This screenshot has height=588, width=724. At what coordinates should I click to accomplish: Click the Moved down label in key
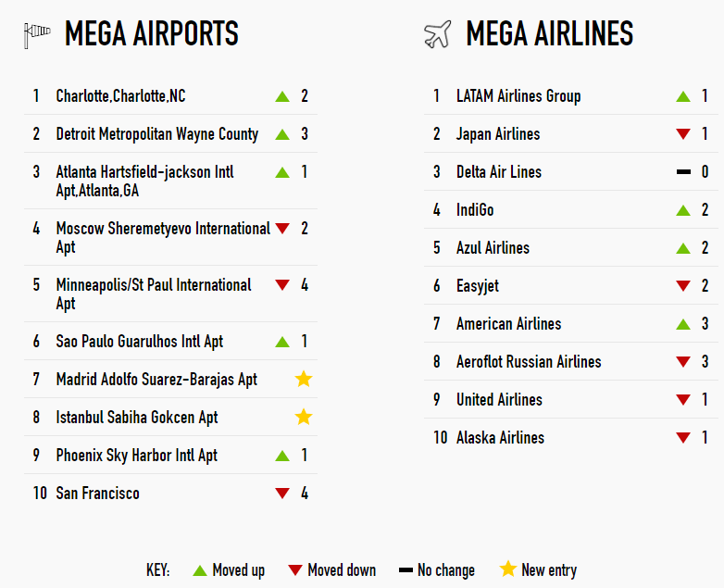pos(342,570)
